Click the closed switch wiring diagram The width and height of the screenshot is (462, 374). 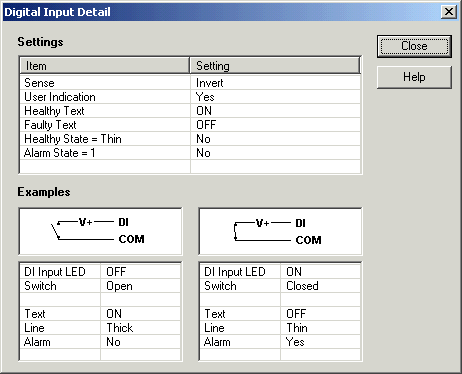(280, 231)
